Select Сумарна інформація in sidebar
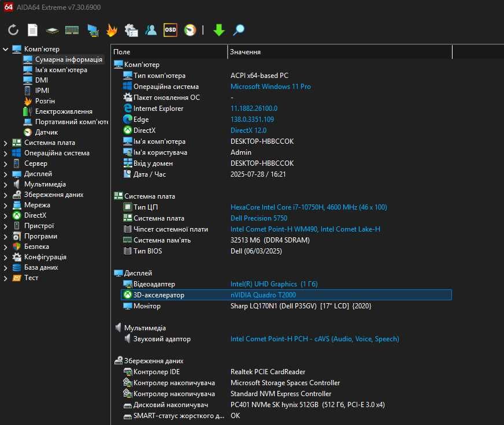 64,59
